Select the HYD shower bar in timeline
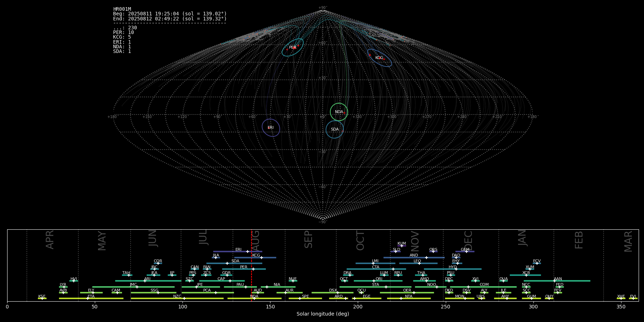This screenshot has width=644, height=322. coord(453,269)
